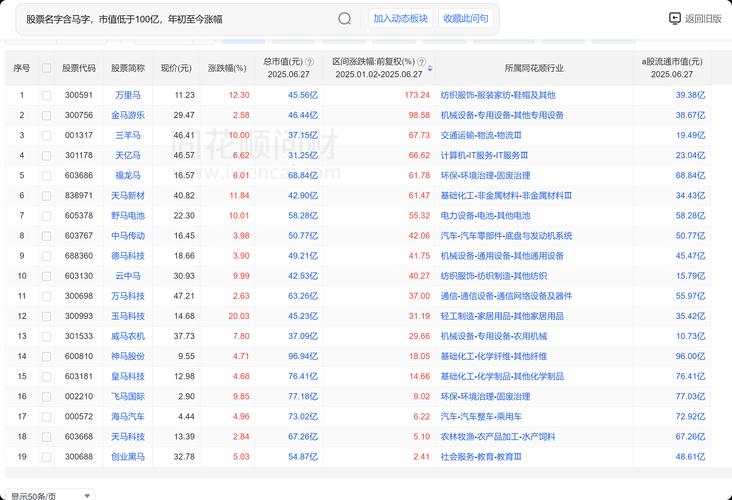732x500 pixels.
Task: Open stock link 万里马
Action: pos(128,95)
